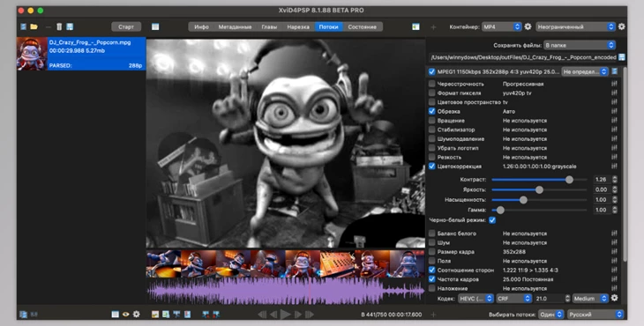The width and height of the screenshot is (644, 326).
Task: Click the layout icon left of the plus
Action: pyautogui.click(x=416, y=26)
